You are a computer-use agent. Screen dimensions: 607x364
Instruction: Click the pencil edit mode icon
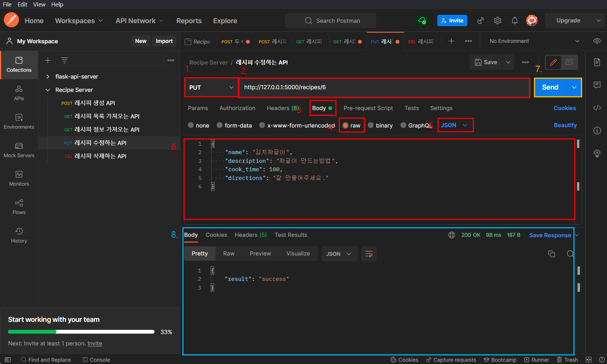pos(553,62)
